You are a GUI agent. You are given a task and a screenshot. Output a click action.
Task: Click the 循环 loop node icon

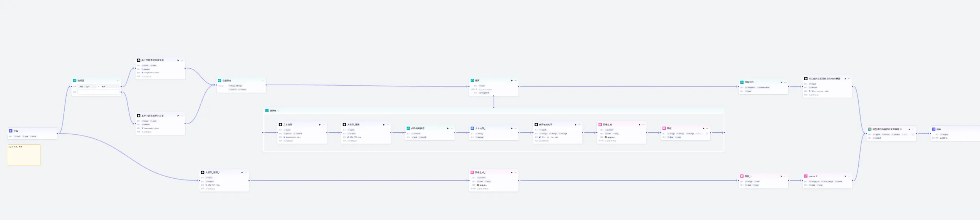click(x=472, y=80)
